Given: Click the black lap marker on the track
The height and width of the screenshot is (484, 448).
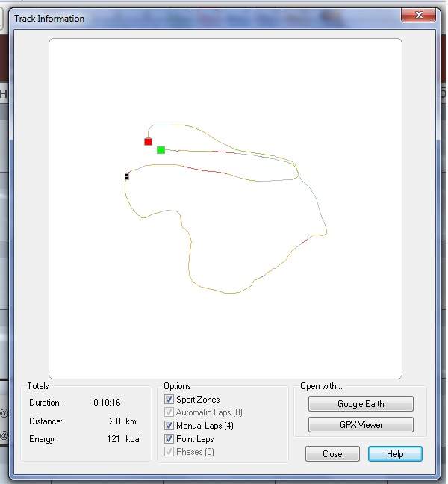Looking at the screenshot, I should (127, 176).
